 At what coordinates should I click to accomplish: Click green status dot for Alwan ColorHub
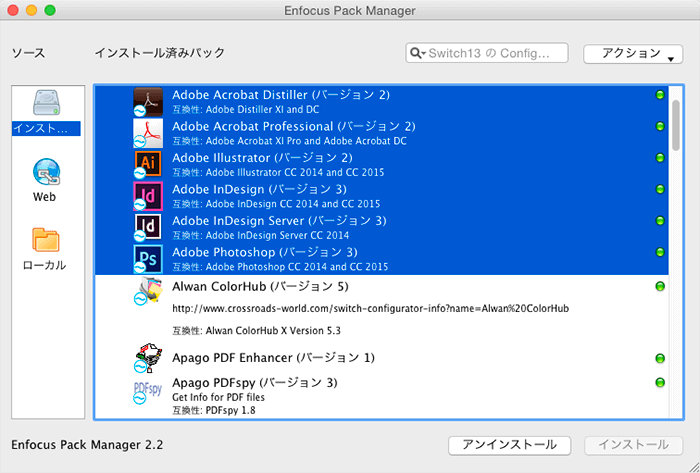pyautogui.click(x=660, y=286)
